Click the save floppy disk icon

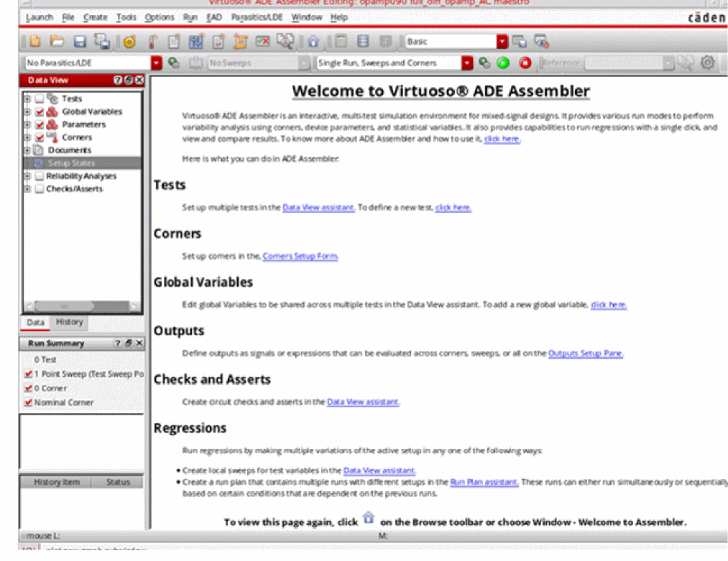80,42
